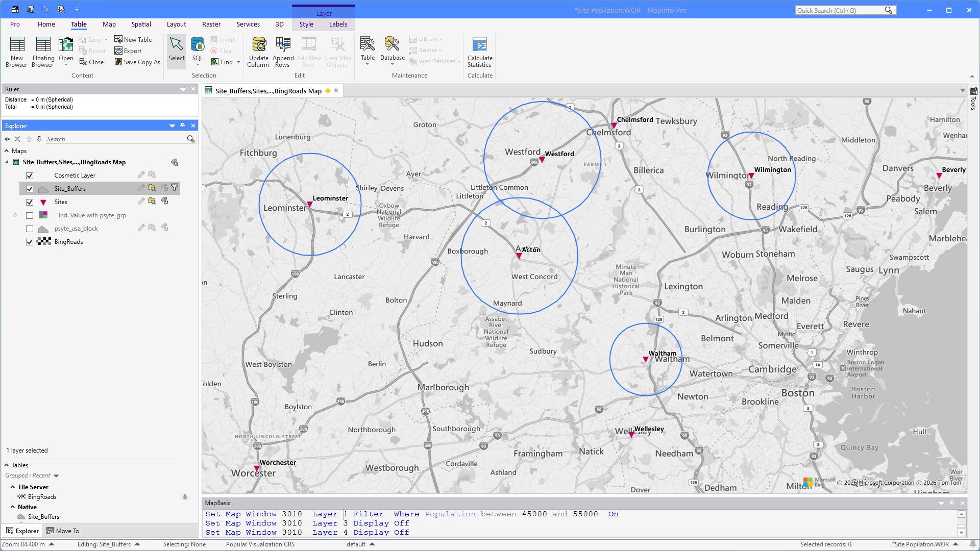Click the Sites layer red triangle swatch
Viewport: 980px width, 551px height.
point(43,202)
